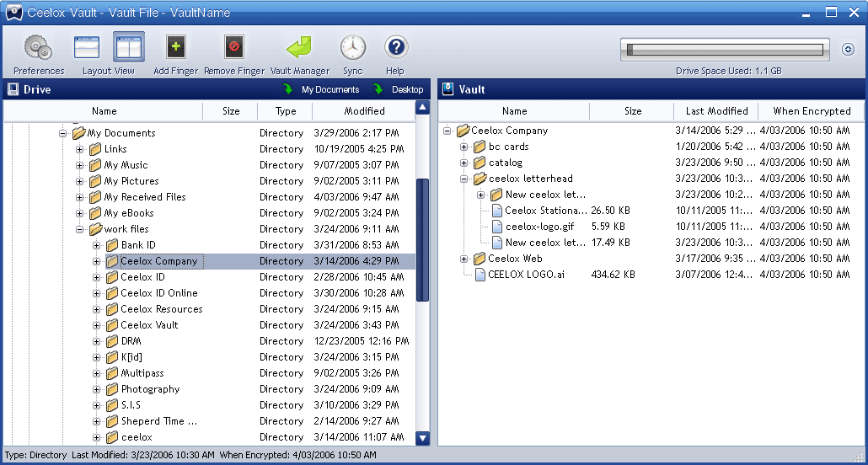Click the Add Finger icon
The height and width of the screenshot is (465, 868).
[176, 47]
